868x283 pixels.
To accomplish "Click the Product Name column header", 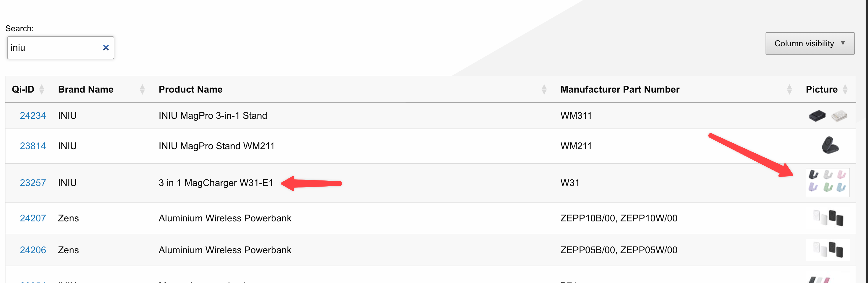I will click(x=190, y=90).
